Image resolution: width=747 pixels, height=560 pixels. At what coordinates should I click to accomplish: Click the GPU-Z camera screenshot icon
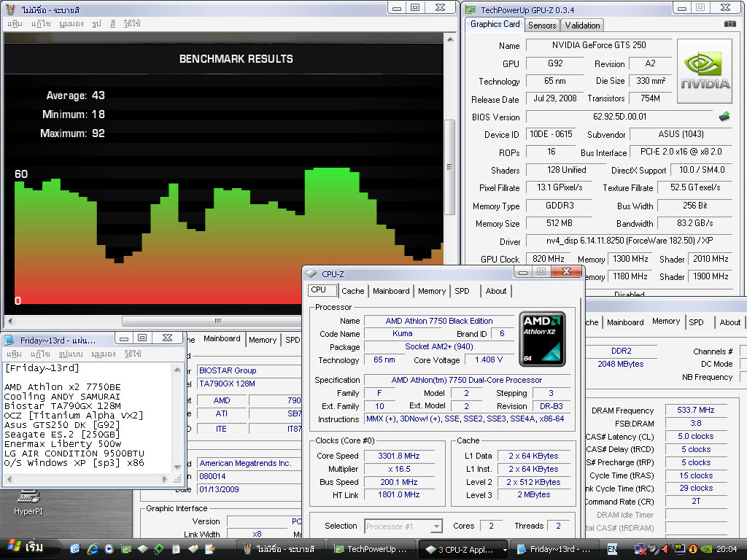730,24
